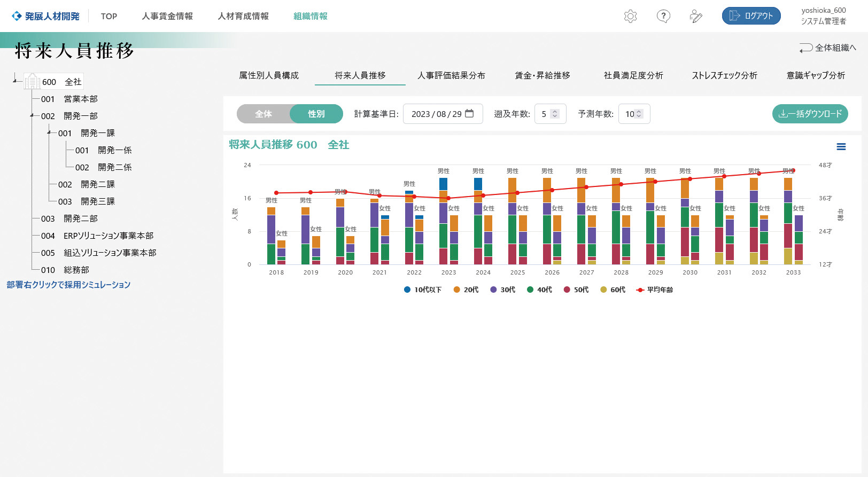Open the 人事評価結果分布 tab
Screen dimensions: 868x477
click(x=451, y=75)
